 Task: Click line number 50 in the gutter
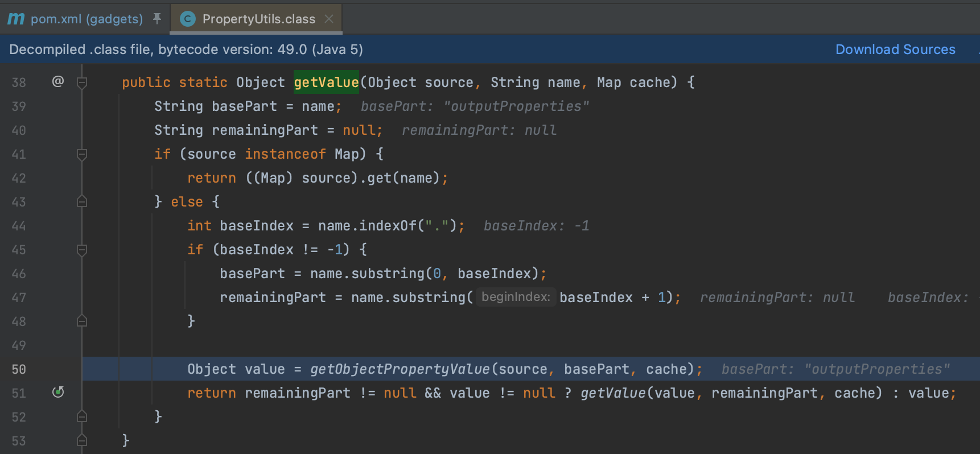pos(19,369)
